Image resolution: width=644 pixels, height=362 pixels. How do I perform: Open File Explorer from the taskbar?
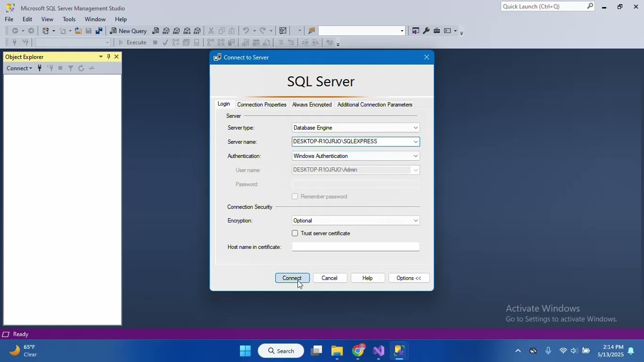pyautogui.click(x=337, y=351)
